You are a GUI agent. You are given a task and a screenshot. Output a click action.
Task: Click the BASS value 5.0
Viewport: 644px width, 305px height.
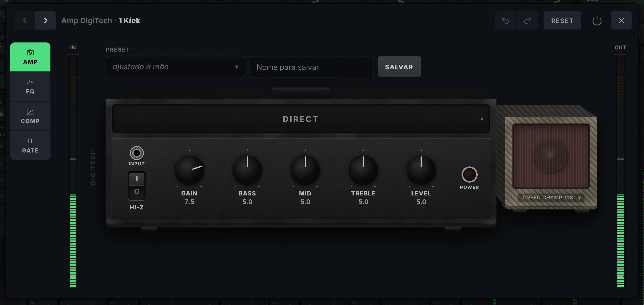[247, 202]
